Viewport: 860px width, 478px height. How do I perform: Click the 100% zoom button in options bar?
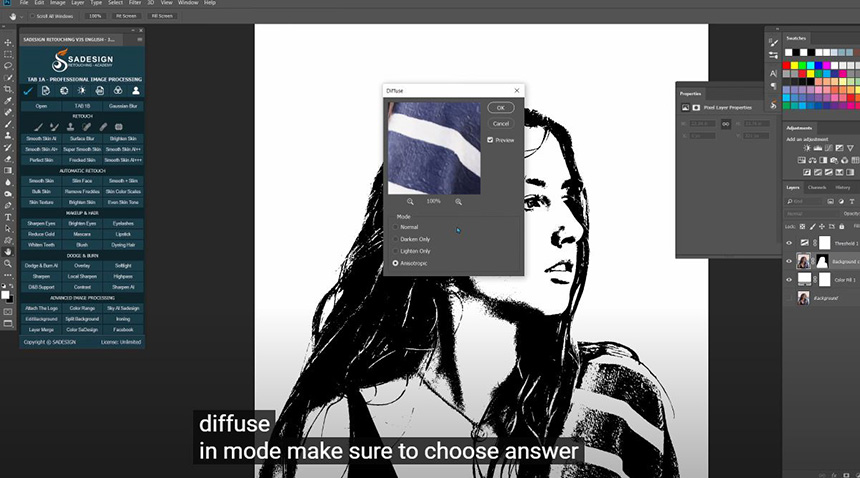click(95, 16)
